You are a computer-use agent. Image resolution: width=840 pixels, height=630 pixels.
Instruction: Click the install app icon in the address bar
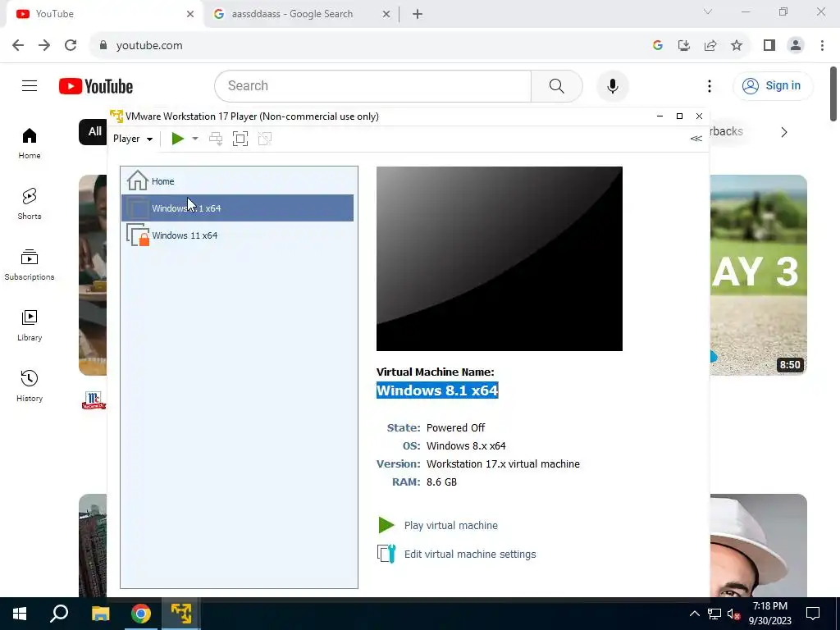pos(684,46)
